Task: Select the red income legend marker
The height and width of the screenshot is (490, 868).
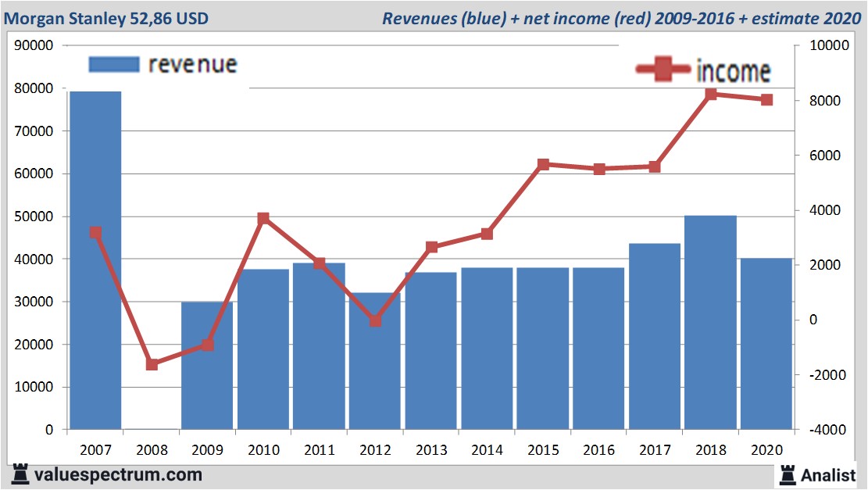Action: [665, 70]
